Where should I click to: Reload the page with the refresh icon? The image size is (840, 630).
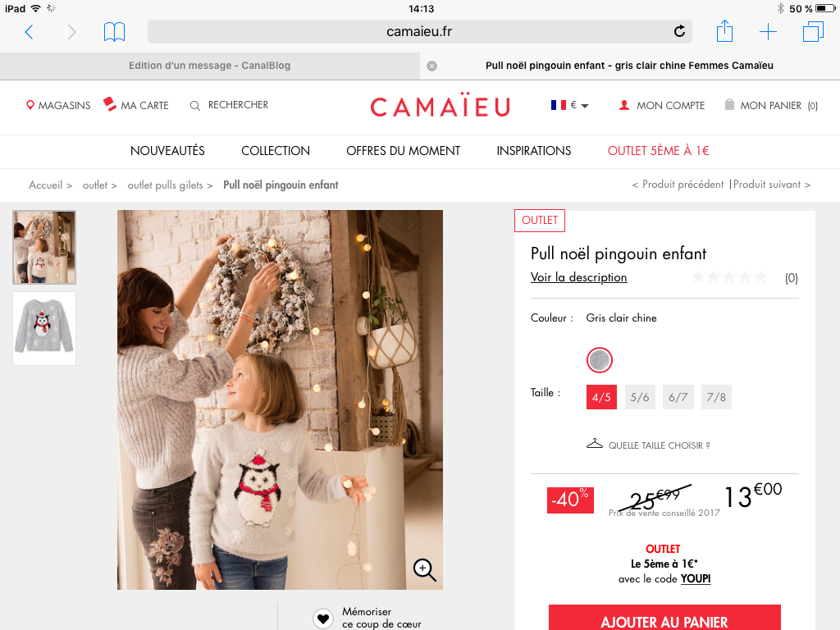(679, 32)
